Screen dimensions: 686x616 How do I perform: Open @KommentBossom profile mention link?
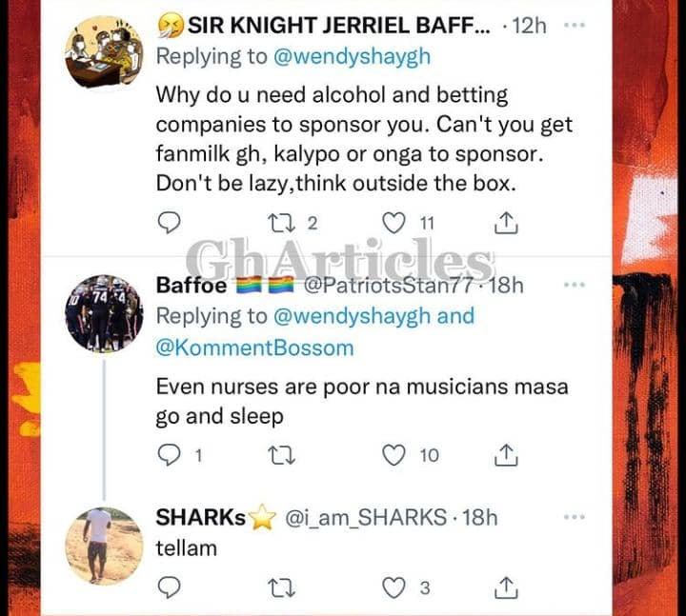click(x=254, y=348)
